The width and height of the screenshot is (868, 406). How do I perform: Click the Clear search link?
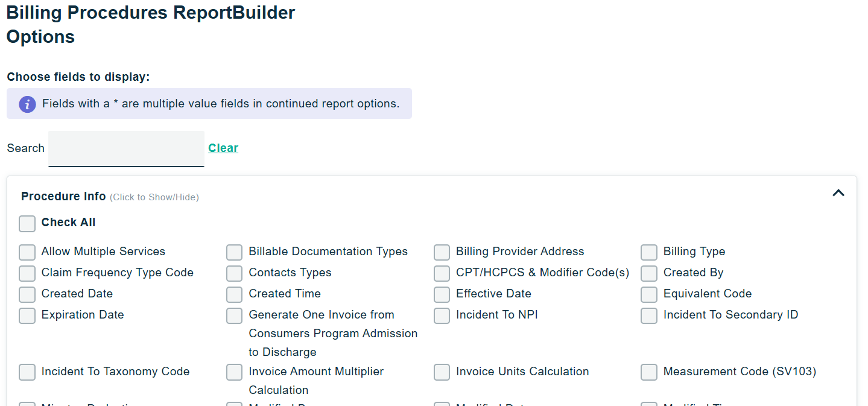(223, 148)
